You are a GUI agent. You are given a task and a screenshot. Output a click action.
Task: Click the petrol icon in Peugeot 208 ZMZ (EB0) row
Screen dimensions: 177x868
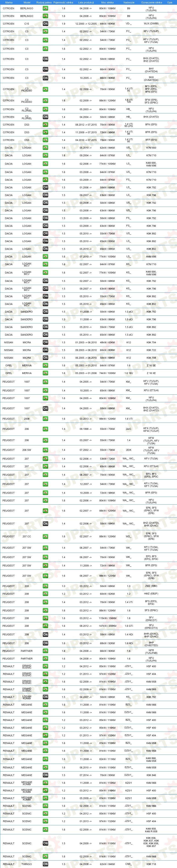[45, 586]
